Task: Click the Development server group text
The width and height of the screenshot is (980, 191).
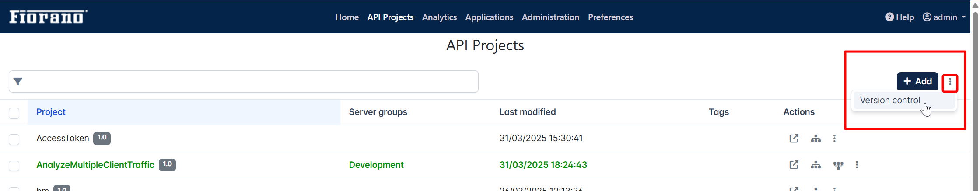Action: click(x=376, y=165)
